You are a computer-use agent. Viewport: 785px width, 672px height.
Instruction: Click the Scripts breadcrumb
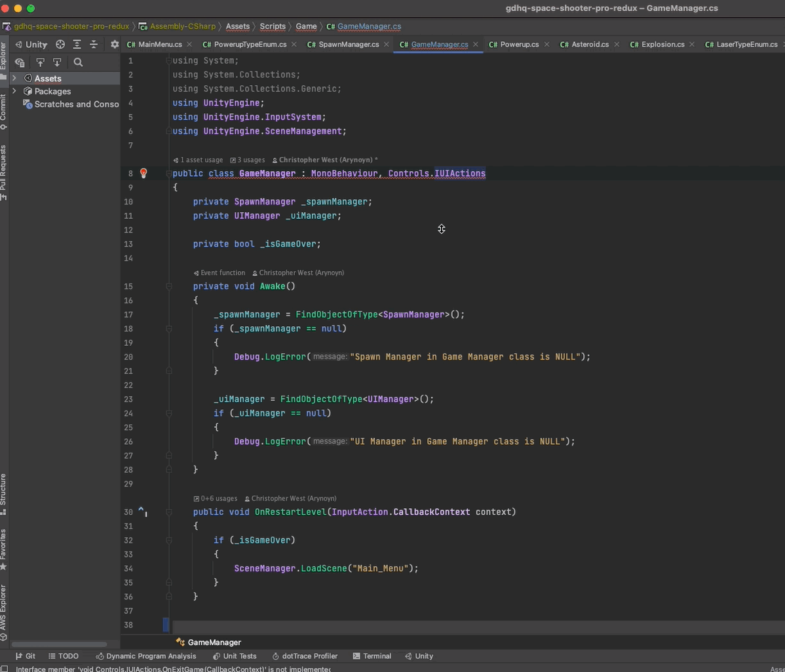273,26
